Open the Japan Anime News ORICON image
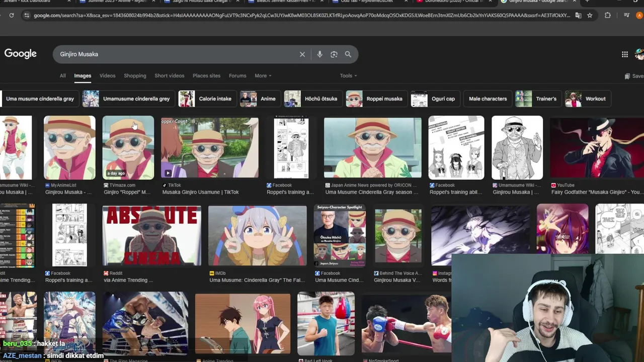Image resolution: width=644 pixels, height=362 pixels. coord(373,148)
